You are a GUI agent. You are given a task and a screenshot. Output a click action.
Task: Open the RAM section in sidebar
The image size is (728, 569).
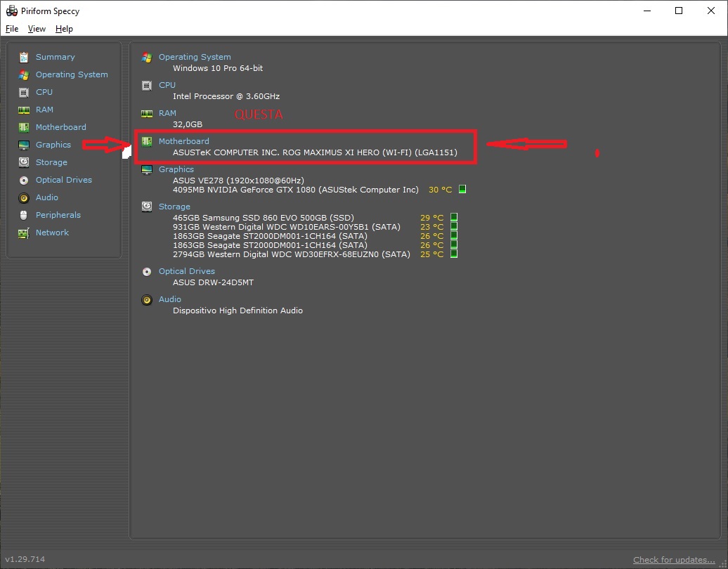44,110
